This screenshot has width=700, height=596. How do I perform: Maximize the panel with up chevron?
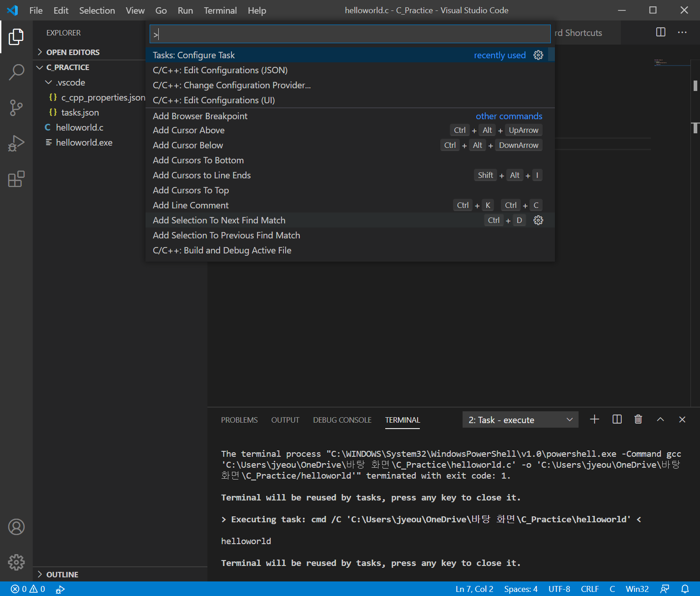pyautogui.click(x=660, y=419)
